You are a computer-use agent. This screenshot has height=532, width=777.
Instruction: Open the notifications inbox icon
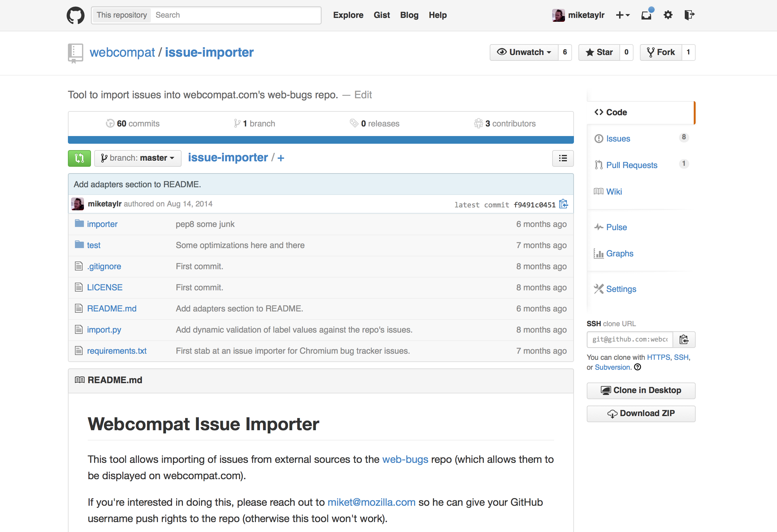click(646, 15)
